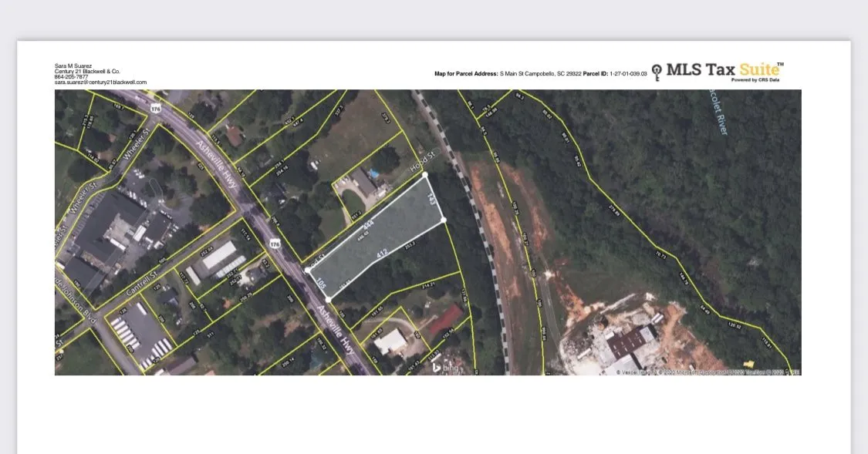This screenshot has height=454, width=868.
Task: Open the sara.suarez@century21blackwell.com email link
Action: [100, 82]
